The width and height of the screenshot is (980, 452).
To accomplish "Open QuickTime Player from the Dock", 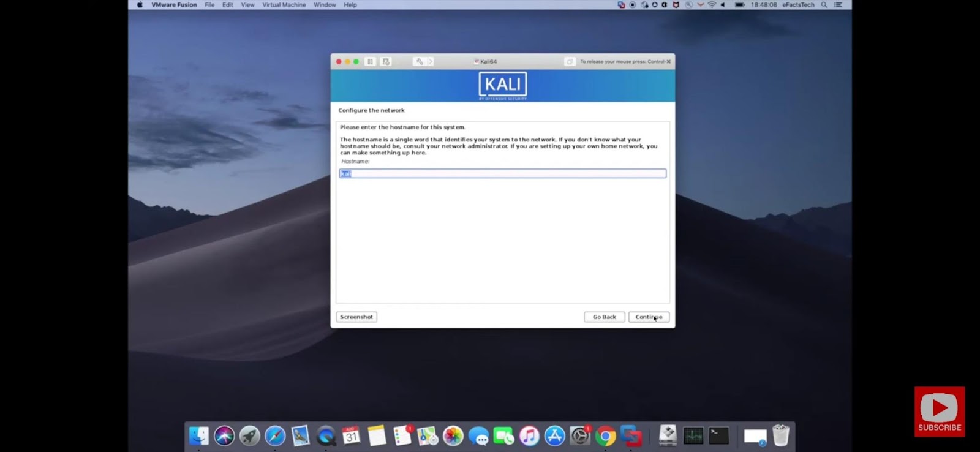I will click(326, 435).
